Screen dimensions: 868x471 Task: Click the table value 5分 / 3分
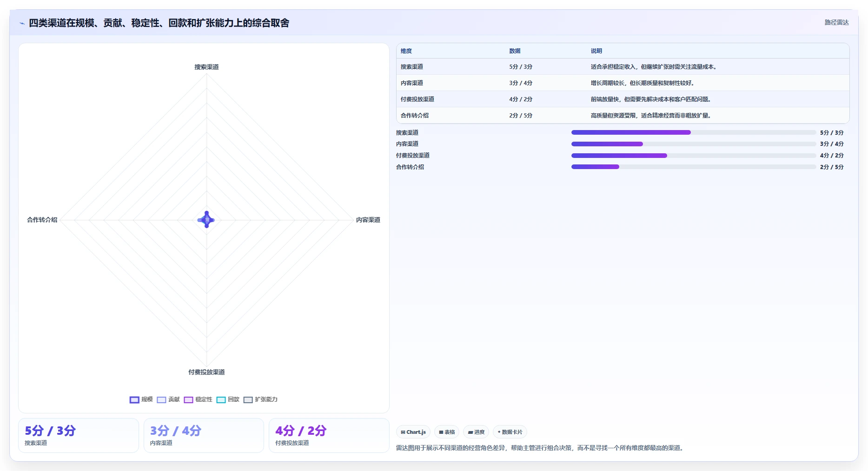[521, 67]
